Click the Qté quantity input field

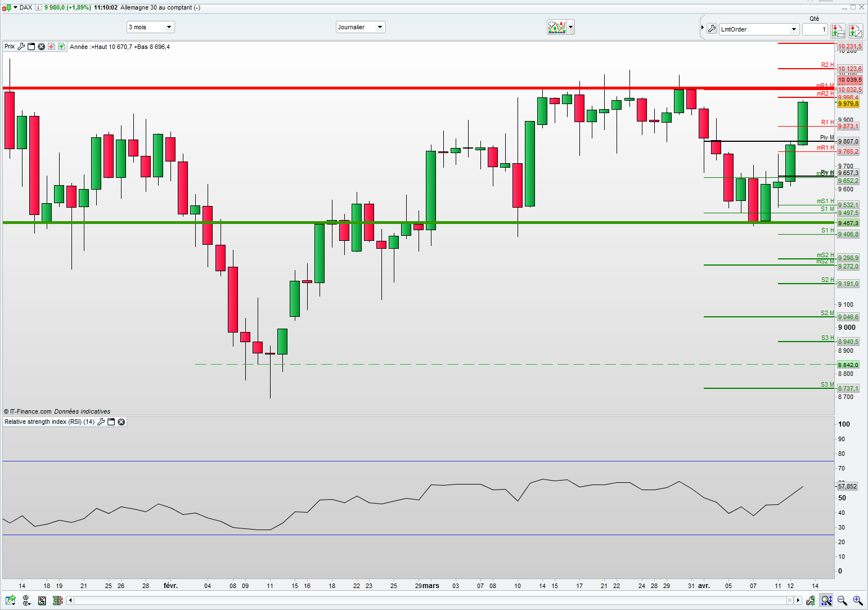tap(815, 29)
